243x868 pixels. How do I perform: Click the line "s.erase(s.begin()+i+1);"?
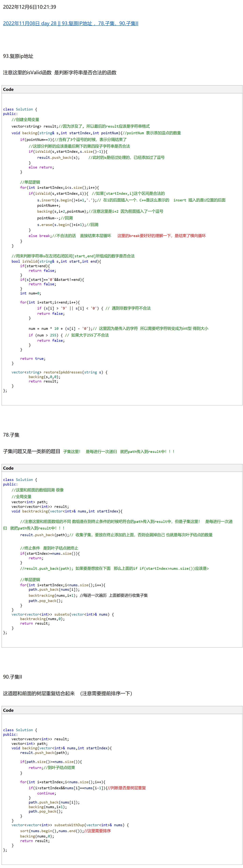[x=61, y=225]
